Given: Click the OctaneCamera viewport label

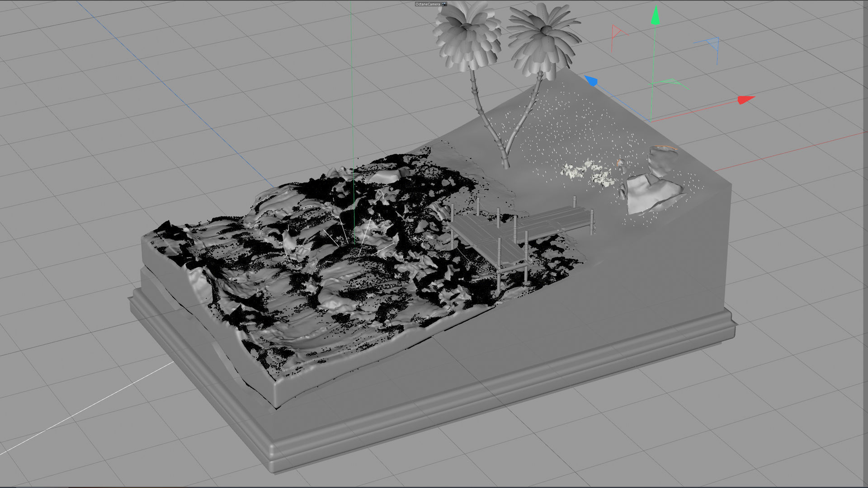Looking at the screenshot, I should point(427,4).
